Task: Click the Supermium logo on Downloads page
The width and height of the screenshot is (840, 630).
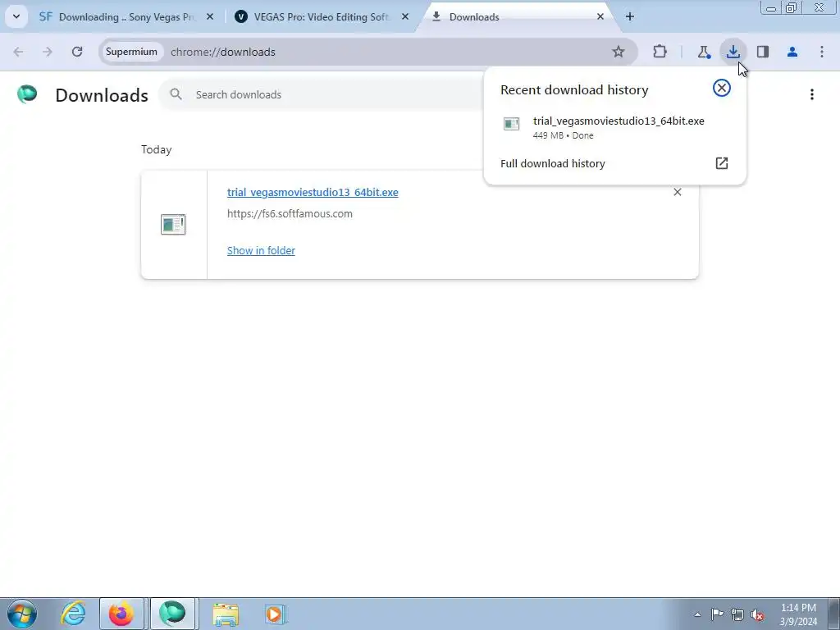Action: click(x=27, y=94)
